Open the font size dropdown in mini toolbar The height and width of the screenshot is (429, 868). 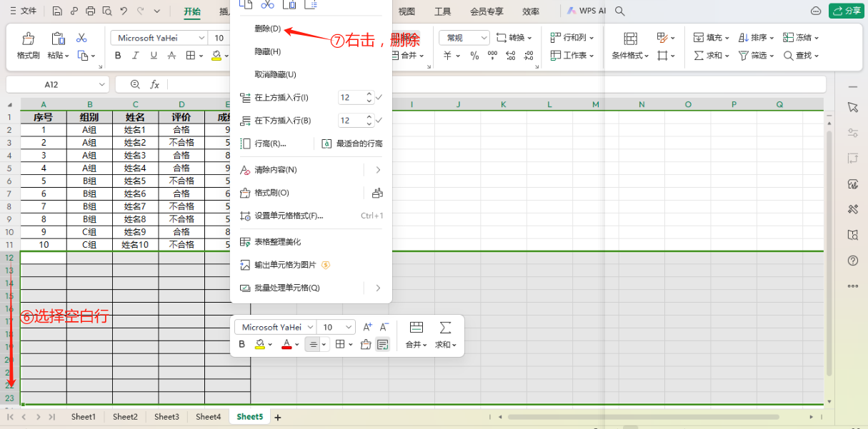[349, 327]
